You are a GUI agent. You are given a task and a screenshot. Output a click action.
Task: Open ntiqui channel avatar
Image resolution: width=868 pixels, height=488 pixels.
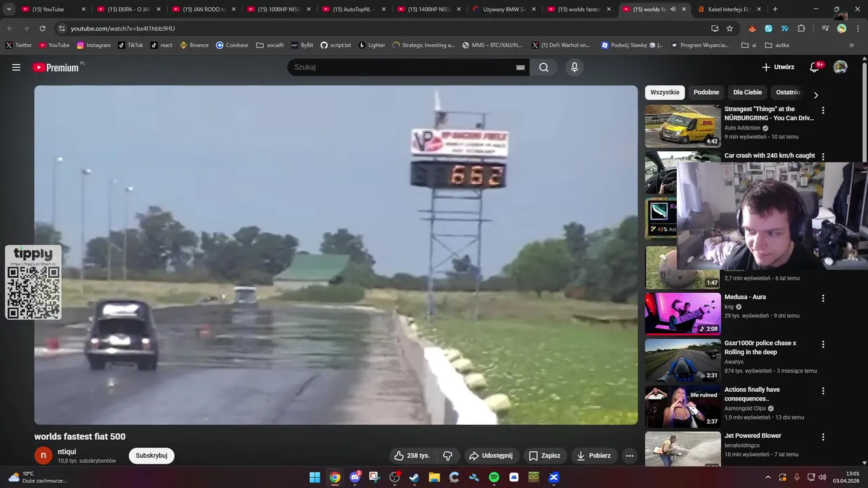click(x=43, y=455)
